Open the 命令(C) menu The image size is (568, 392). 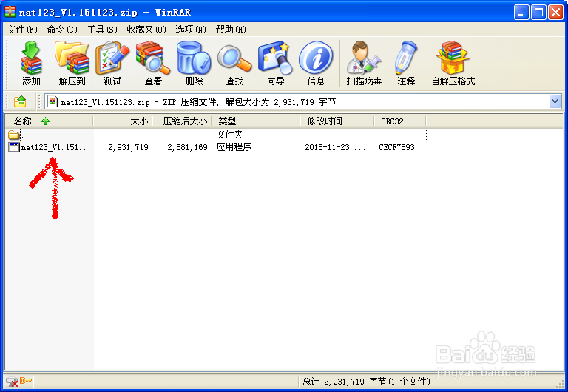[62, 30]
